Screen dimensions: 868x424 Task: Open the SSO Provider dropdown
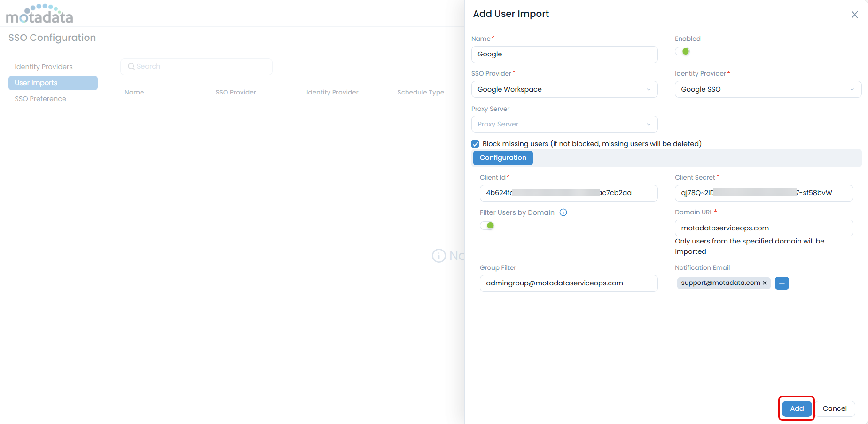coord(564,89)
